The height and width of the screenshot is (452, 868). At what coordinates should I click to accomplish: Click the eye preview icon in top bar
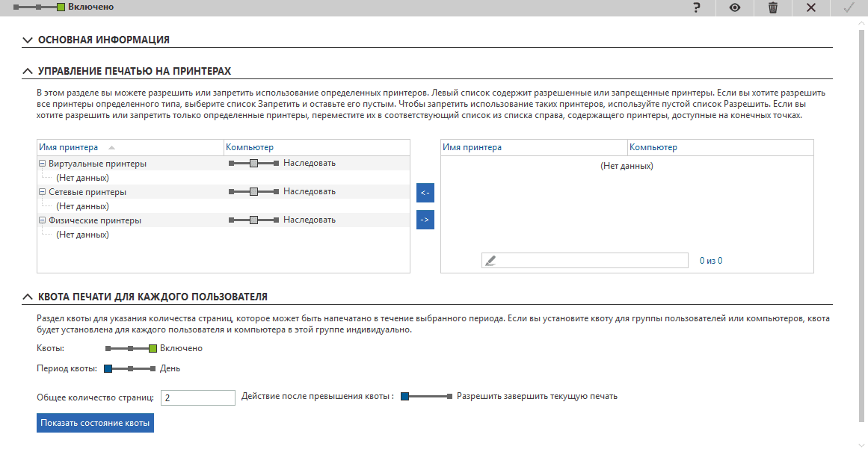click(x=735, y=7)
